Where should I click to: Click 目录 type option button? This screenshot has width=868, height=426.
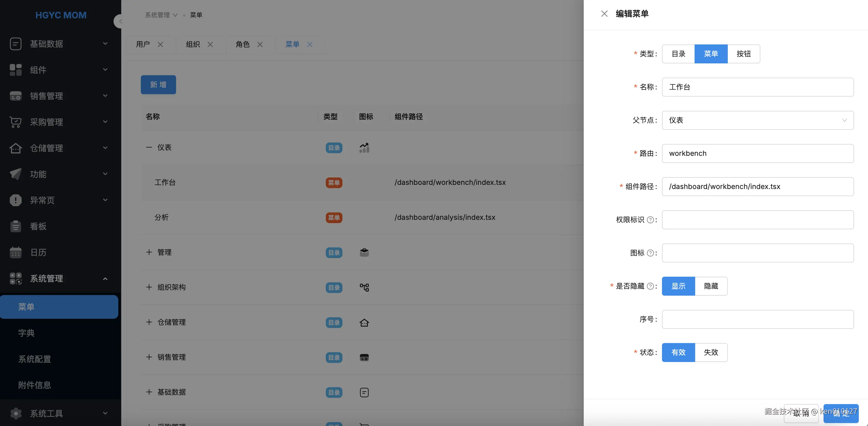(x=678, y=54)
